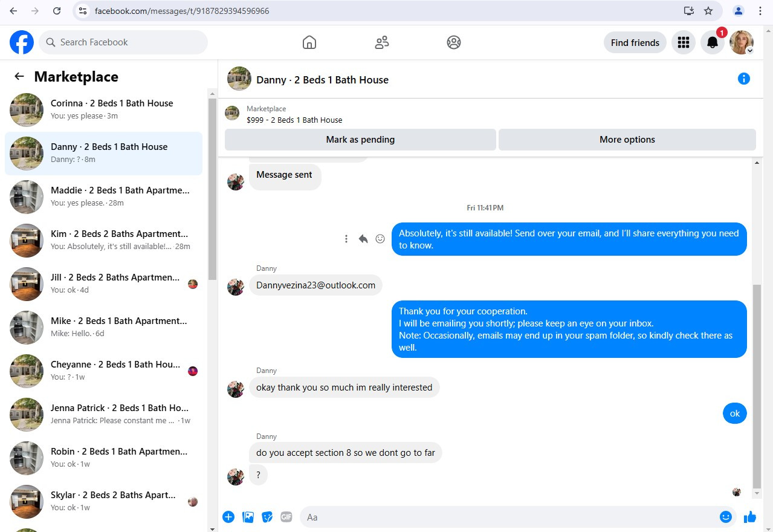Screen dimensions: 773x532
Task: Click the chat messages scrollbar
Action: point(757,387)
